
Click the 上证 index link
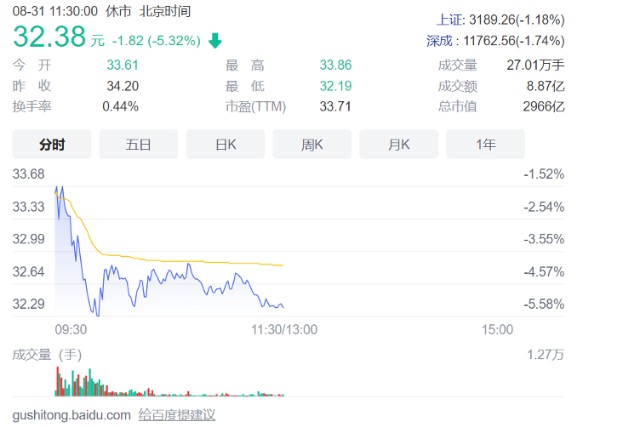pos(450,20)
